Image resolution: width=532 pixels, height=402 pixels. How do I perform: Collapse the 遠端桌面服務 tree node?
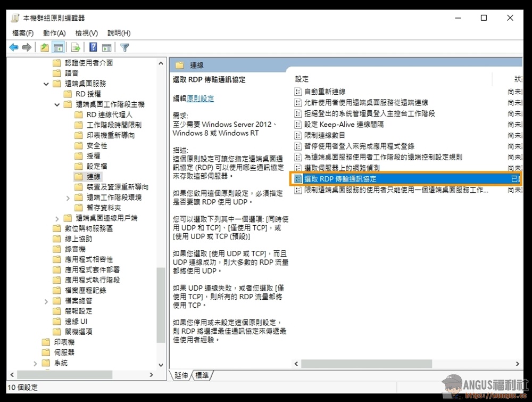click(46, 84)
